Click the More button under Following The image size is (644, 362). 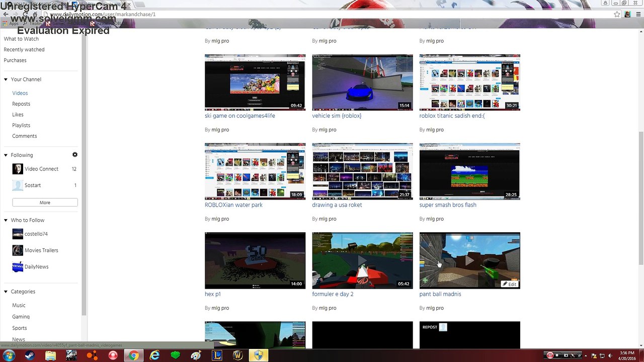tap(45, 203)
